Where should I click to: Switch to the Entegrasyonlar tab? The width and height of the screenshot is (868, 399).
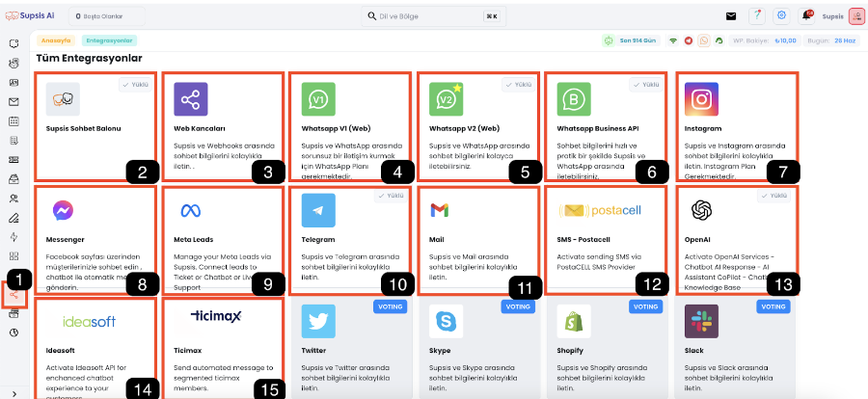click(x=110, y=40)
